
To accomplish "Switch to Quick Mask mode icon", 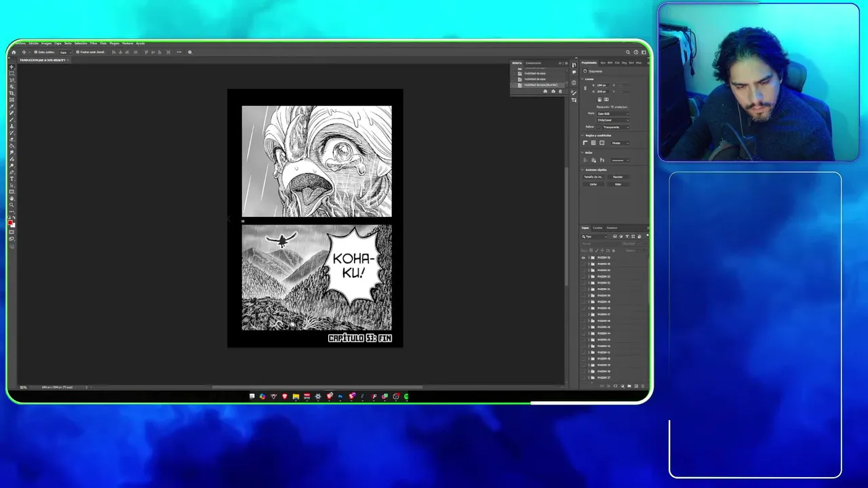I will (12, 232).
